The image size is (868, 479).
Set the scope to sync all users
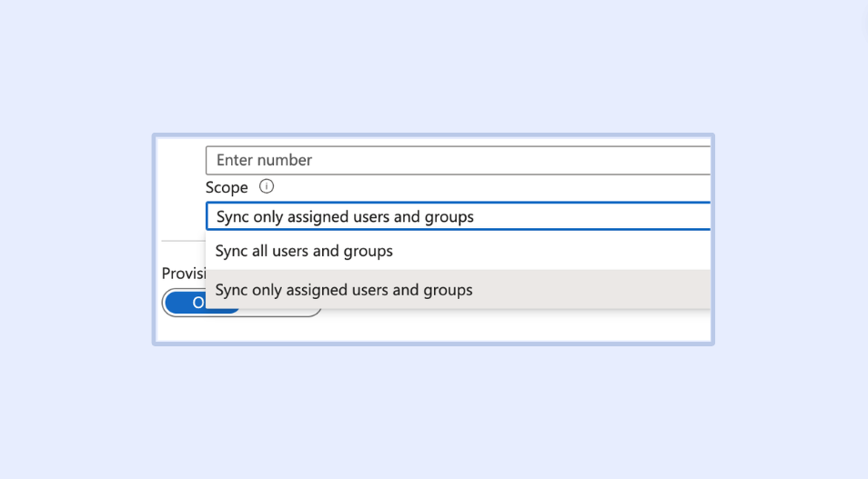[304, 251]
